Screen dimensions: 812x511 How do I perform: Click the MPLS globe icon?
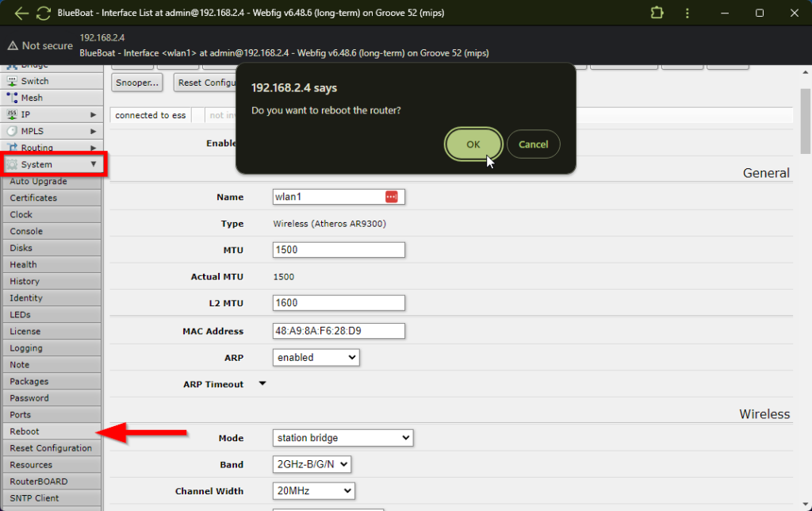[13, 131]
